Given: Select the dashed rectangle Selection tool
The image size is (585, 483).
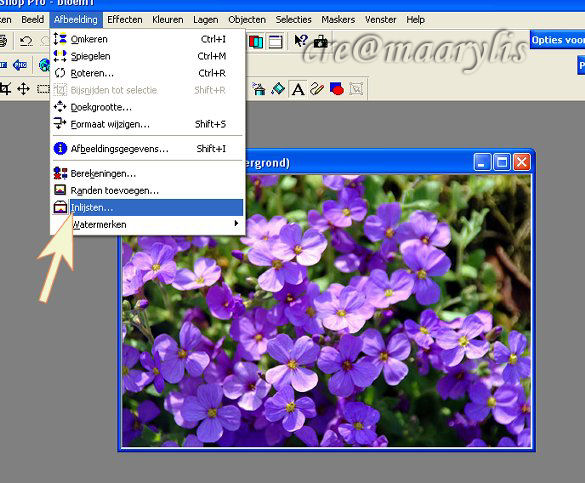Looking at the screenshot, I should [x=43, y=89].
